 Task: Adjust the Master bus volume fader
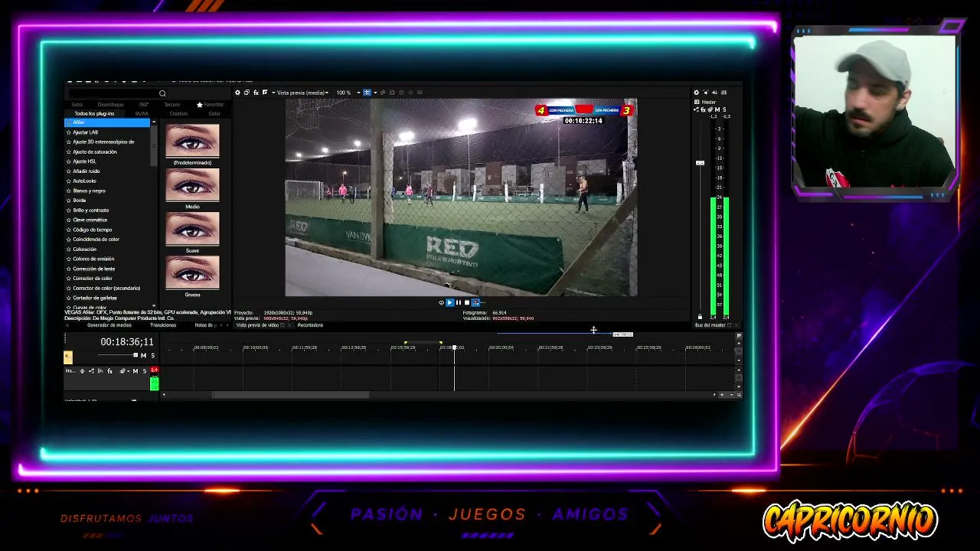(x=700, y=163)
